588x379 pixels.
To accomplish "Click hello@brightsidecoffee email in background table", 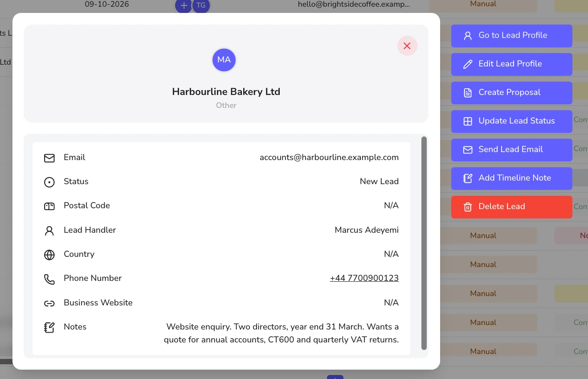I will (x=354, y=4).
